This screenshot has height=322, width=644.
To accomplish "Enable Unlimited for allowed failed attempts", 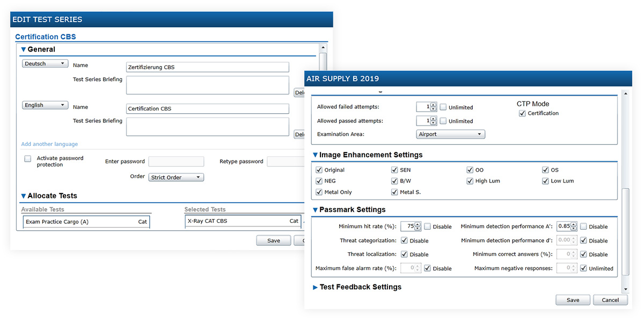I will (x=443, y=107).
